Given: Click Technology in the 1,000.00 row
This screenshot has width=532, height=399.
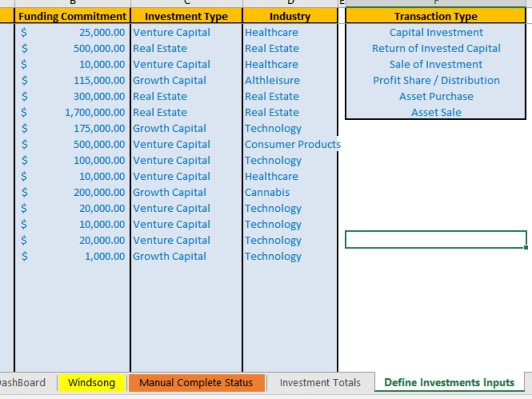Looking at the screenshot, I should pos(290,256).
